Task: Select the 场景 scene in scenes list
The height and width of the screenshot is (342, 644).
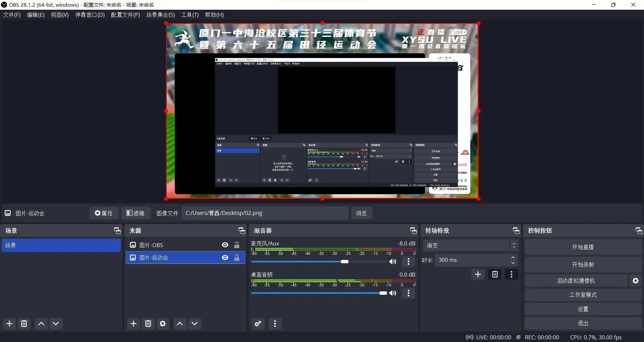Action: click(61, 245)
